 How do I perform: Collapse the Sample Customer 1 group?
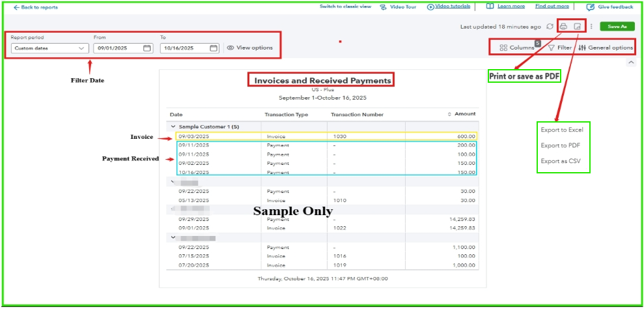pyautogui.click(x=173, y=126)
